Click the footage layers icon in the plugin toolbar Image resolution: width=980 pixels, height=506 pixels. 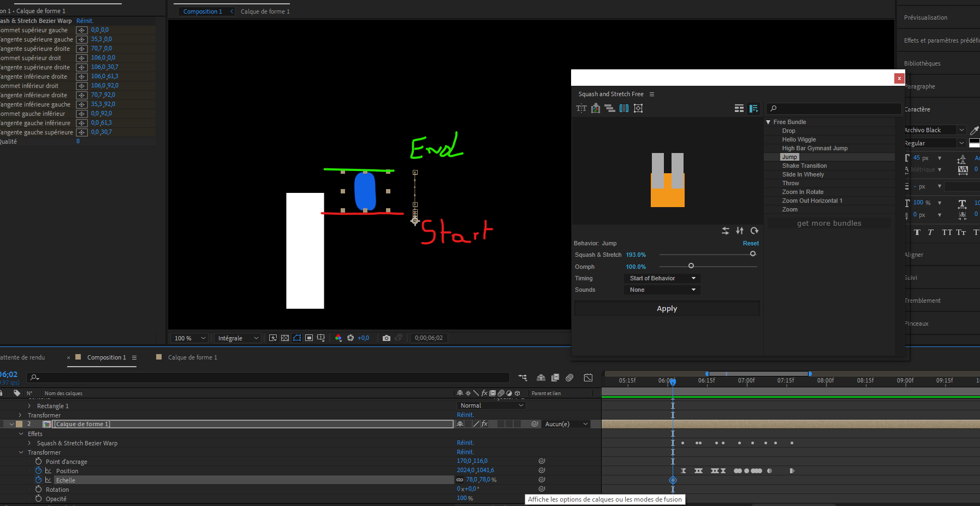coord(596,108)
